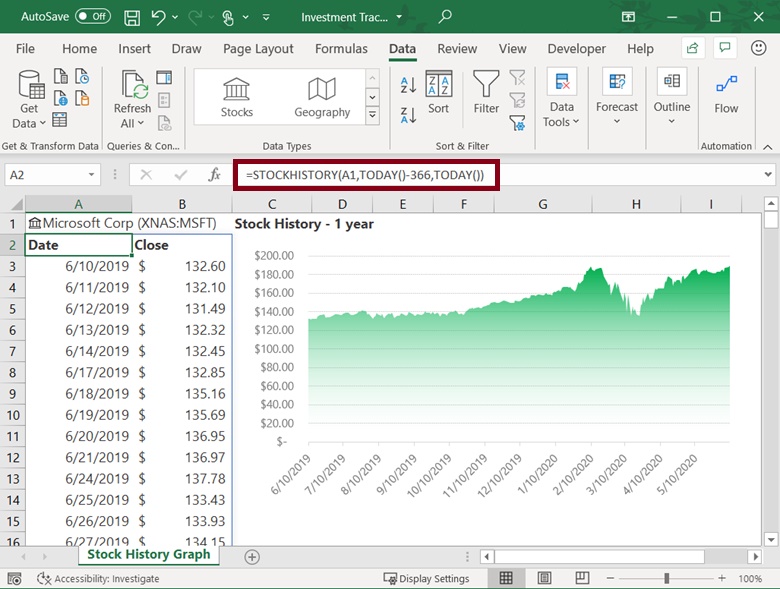Switch to Page Layout view icon
Viewport: 780px width, 589px height.
pyautogui.click(x=545, y=578)
